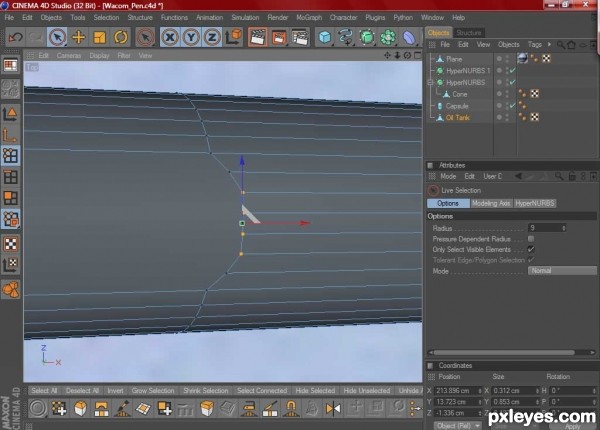The image size is (600, 430).
Task: Select the Iron tool icon
Action: [x=249, y=408]
